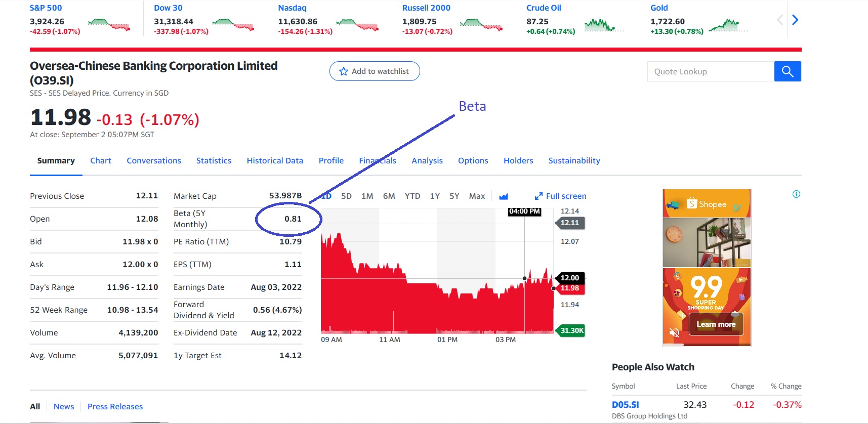Click the PE Ratio value 10.79
The height and width of the screenshot is (424, 868).
click(291, 241)
